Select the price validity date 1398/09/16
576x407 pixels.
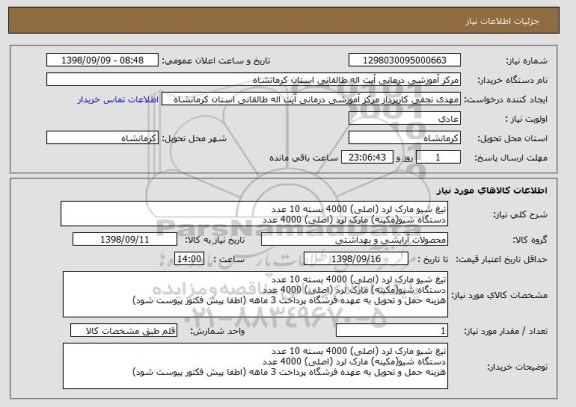356,259
